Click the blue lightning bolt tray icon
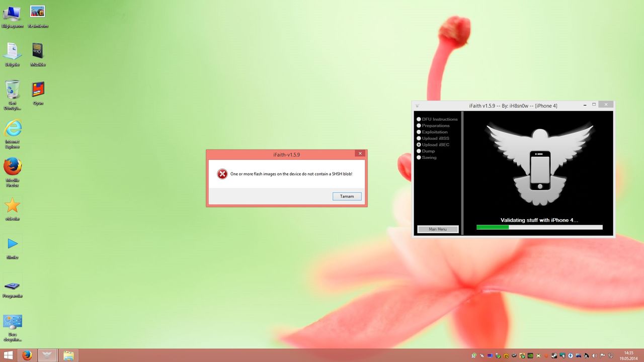This screenshot has width=644, height=362. (571, 355)
